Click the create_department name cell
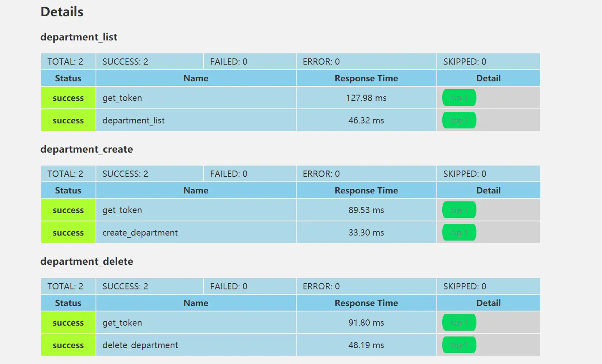 click(x=196, y=232)
